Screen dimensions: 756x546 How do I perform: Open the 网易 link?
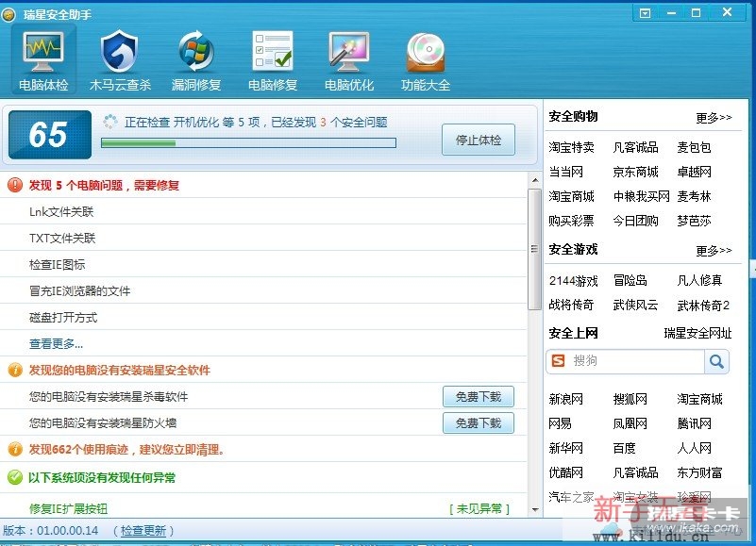coord(560,424)
